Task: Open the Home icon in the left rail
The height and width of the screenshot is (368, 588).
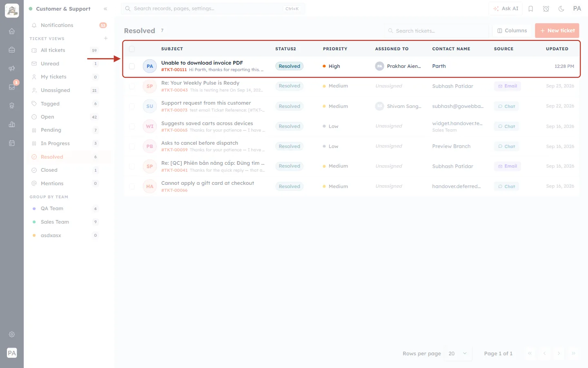Action: coord(12,31)
